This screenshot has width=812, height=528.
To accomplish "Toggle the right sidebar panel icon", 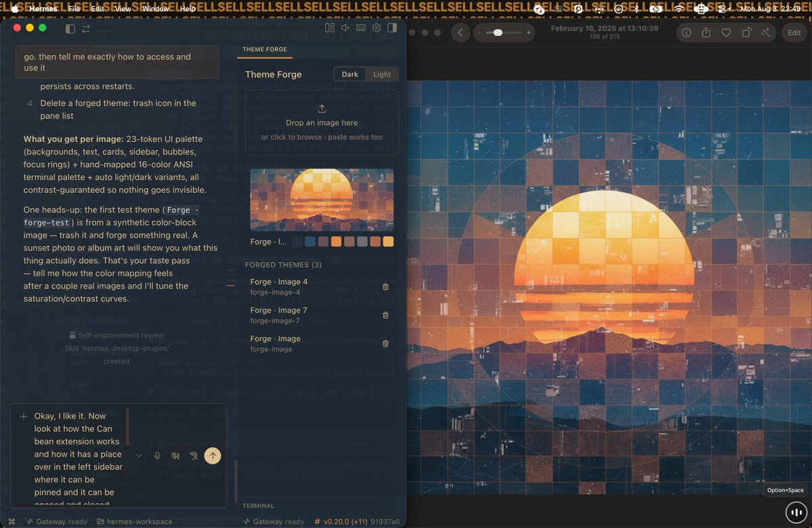I will (392, 28).
